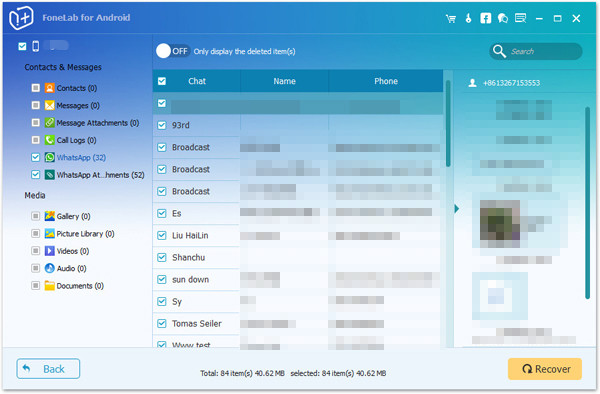
Task: Check the Videos (0) checkbox
Action: pos(36,251)
